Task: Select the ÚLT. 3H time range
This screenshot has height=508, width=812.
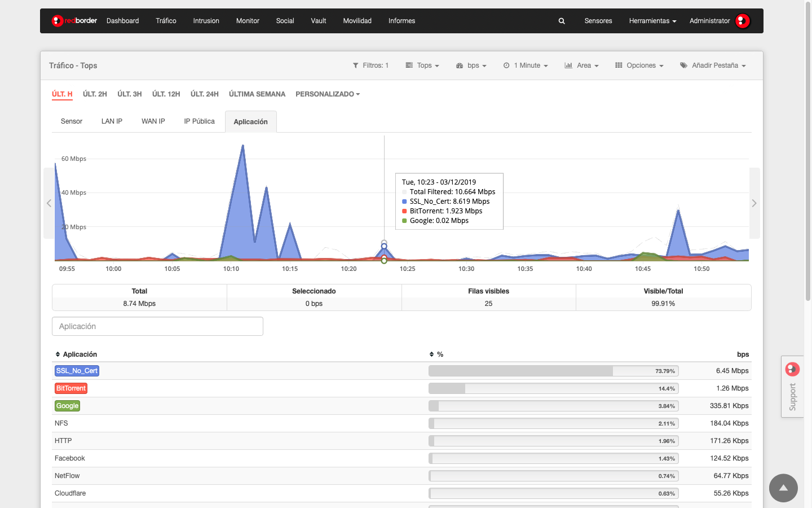Action: pyautogui.click(x=129, y=94)
